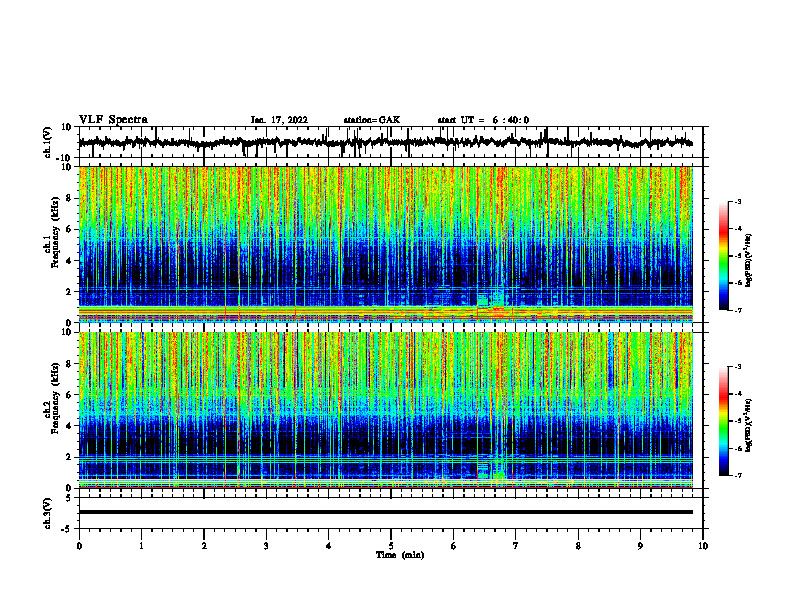Click the time axis tick label '10'
Screen dimensions: 792x612
(x=703, y=546)
